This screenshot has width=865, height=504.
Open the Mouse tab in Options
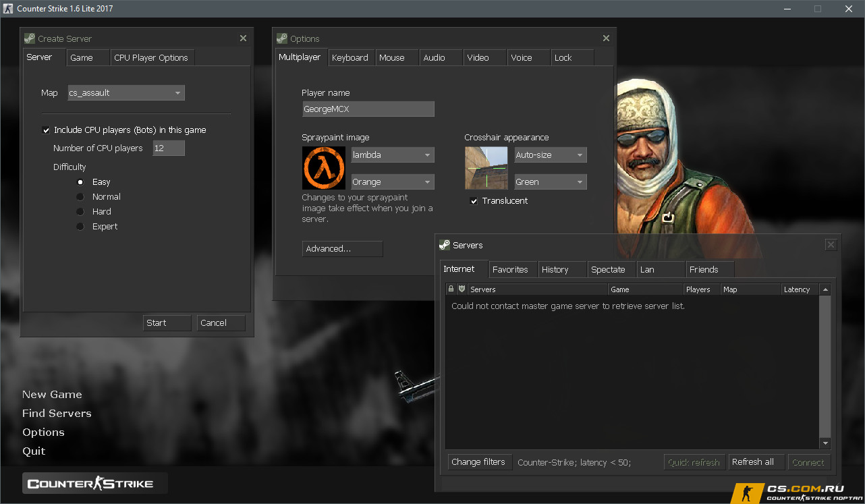point(397,58)
